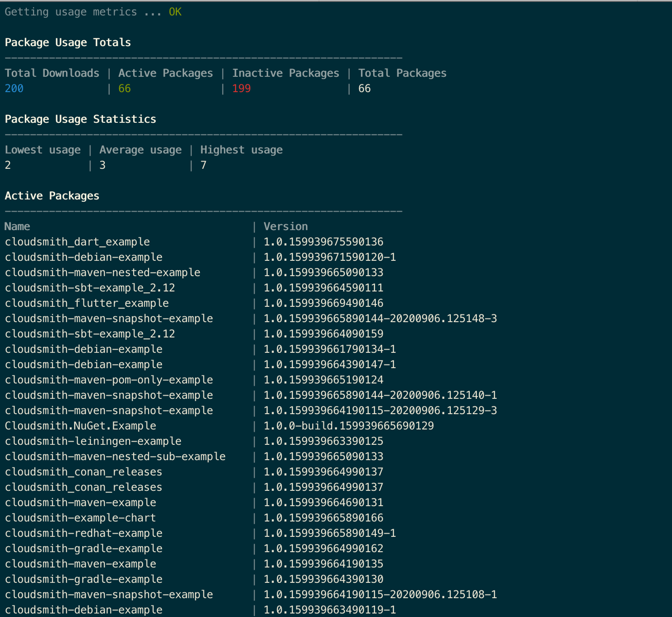The height and width of the screenshot is (617, 672).
Task: Click the green 66 active packages value
Action: 124,89
